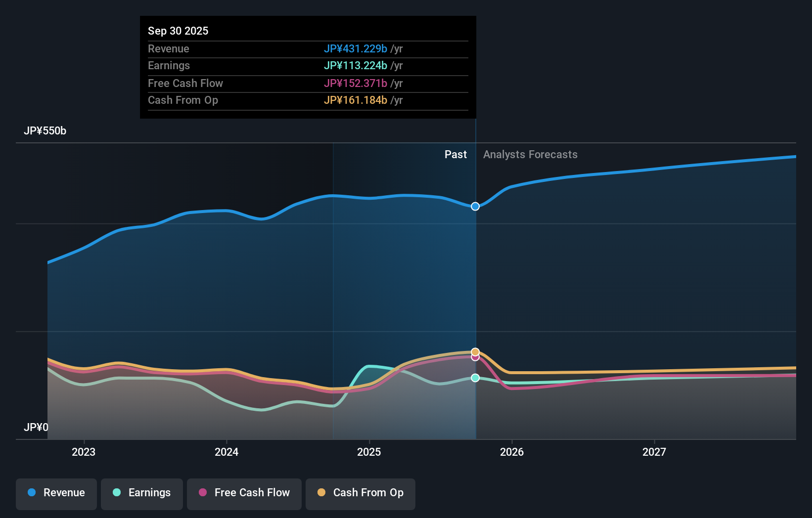Click the teal Earnings marker on the chart
Screen dimensions: 812x518
475,378
